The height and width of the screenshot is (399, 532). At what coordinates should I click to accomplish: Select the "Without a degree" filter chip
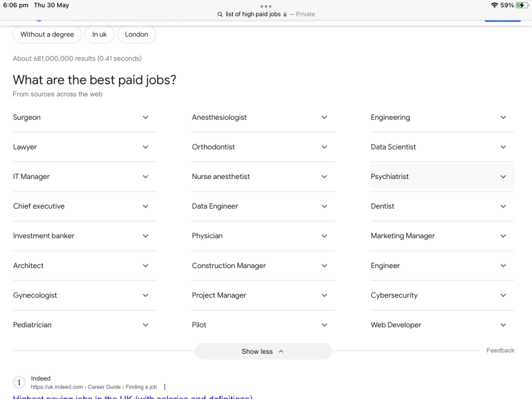(x=47, y=35)
